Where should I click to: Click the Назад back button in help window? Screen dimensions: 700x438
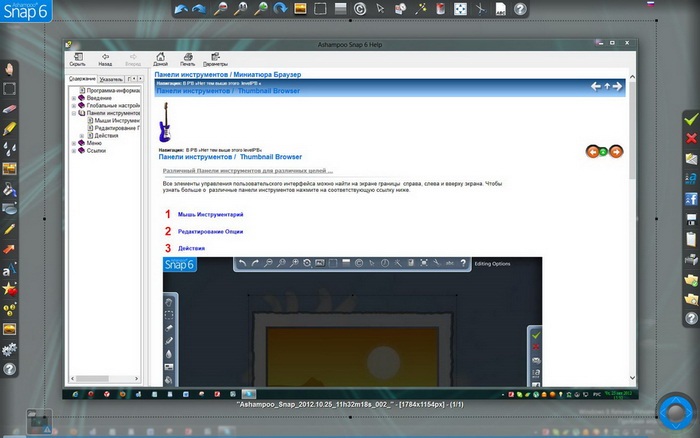tap(105, 59)
